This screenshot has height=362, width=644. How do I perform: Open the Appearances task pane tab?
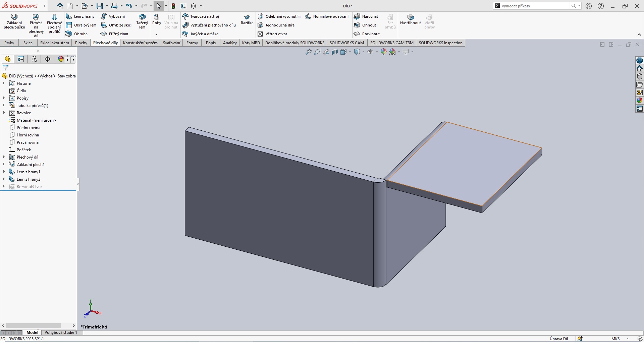640,101
